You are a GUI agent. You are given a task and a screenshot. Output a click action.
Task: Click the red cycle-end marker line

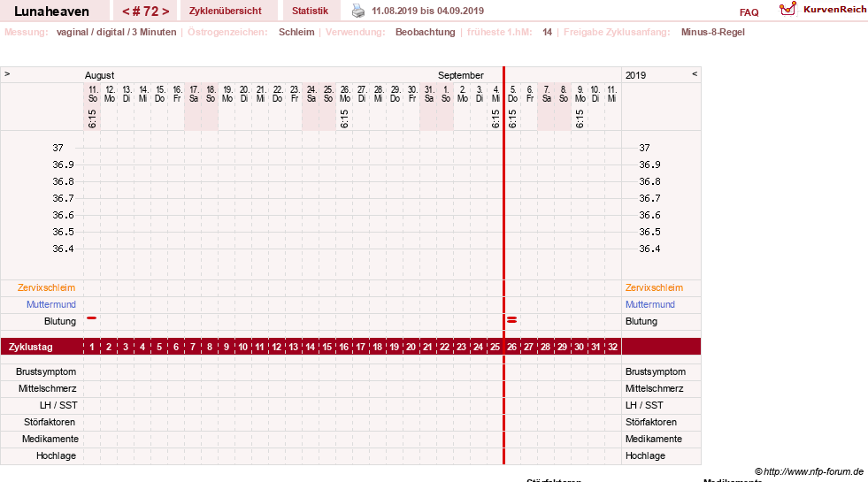[503, 265]
